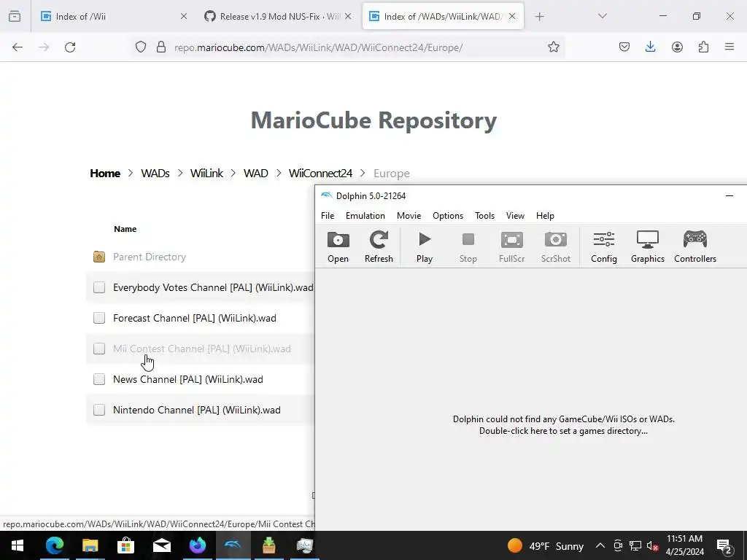Open File Explorer from the taskbar

click(x=90, y=545)
